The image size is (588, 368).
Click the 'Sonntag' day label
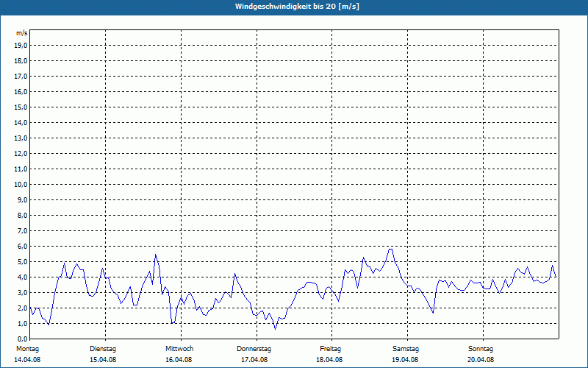pyautogui.click(x=481, y=349)
